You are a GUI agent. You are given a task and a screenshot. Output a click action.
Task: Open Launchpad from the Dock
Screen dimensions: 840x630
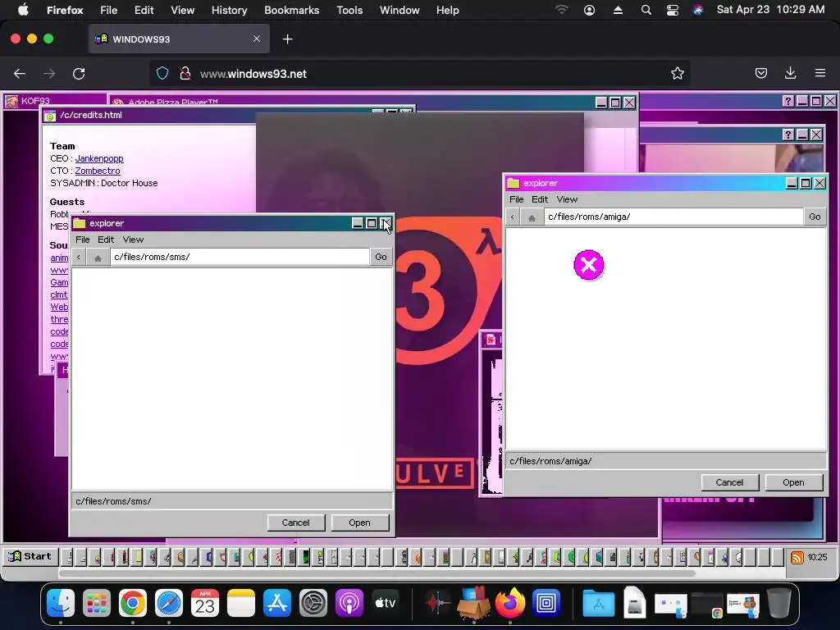tap(97, 604)
